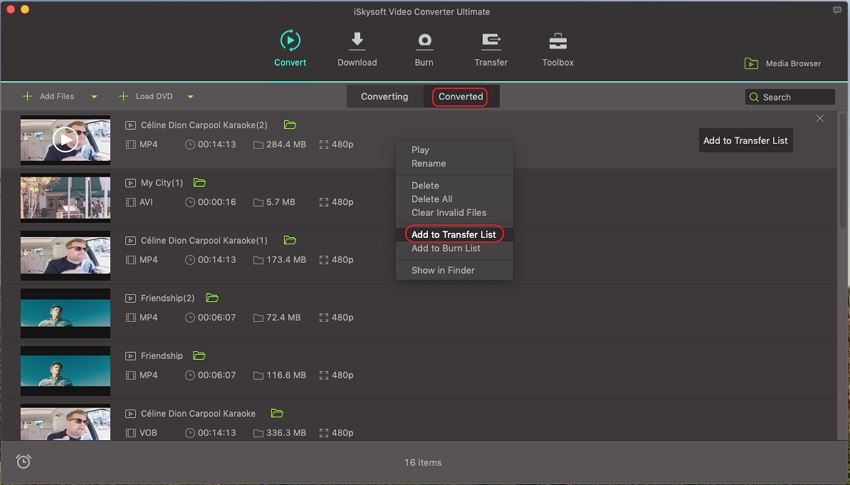Viewport: 850px width, 485px height.
Task: Click the alarm clock scheduler icon
Action: click(23, 461)
